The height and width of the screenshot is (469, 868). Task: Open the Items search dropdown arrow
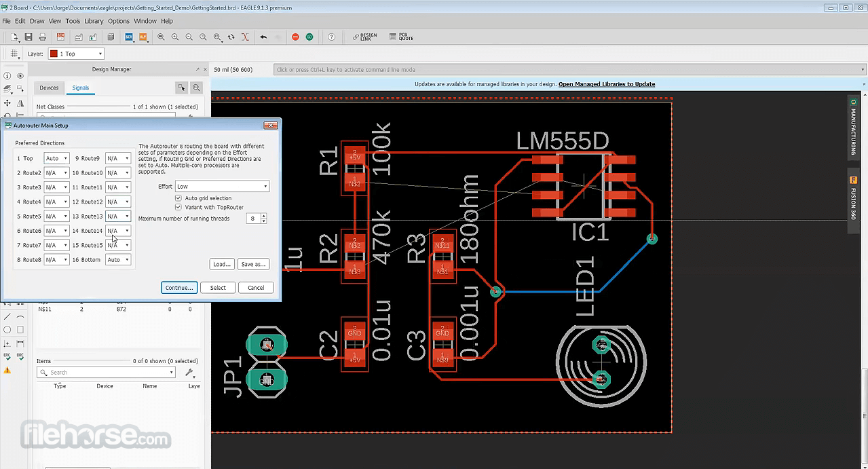[171, 373]
